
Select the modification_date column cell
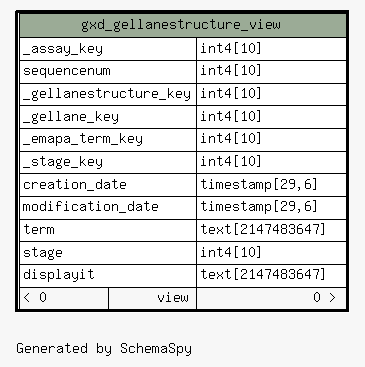click(x=108, y=208)
